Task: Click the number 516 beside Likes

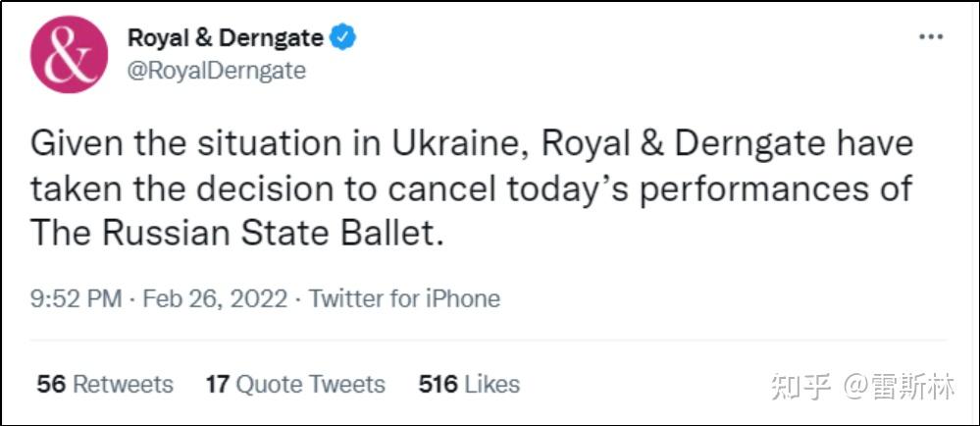Action: pos(438,384)
